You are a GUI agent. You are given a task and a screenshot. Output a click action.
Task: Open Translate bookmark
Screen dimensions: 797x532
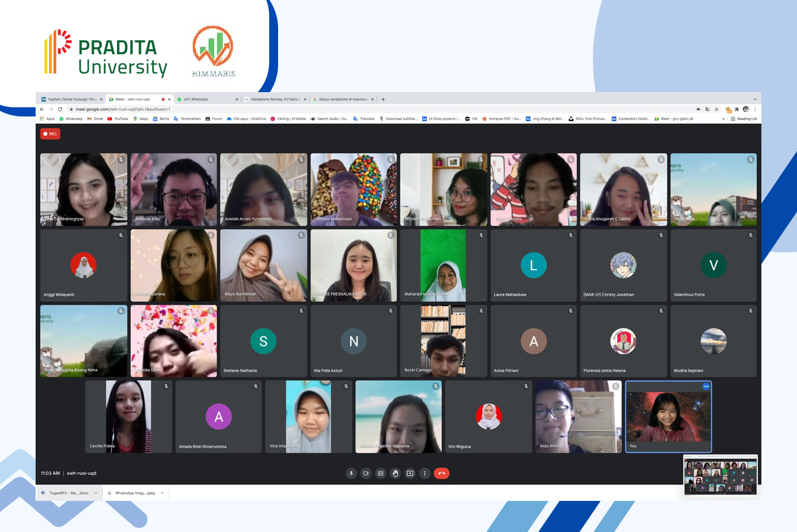point(364,119)
